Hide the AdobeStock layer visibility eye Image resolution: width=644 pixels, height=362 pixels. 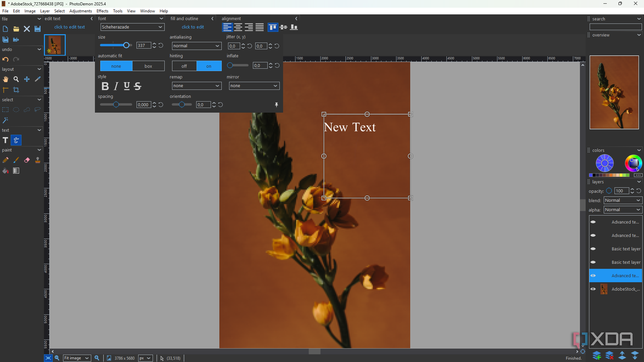pyautogui.click(x=593, y=289)
